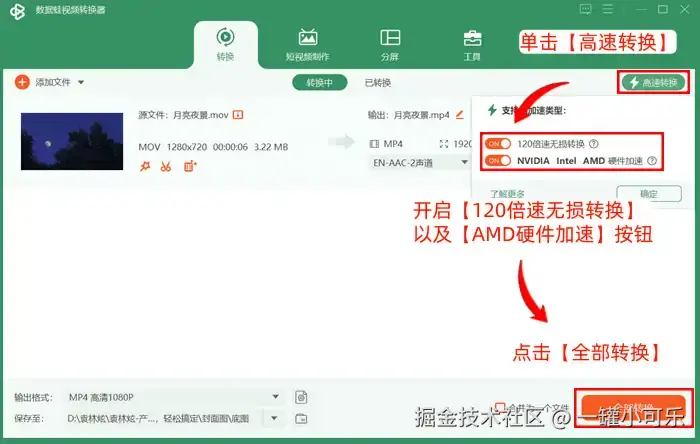The height and width of the screenshot is (444, 700).
Task: Click the orange plus 添加文件 button
Action: click(22, 82)
